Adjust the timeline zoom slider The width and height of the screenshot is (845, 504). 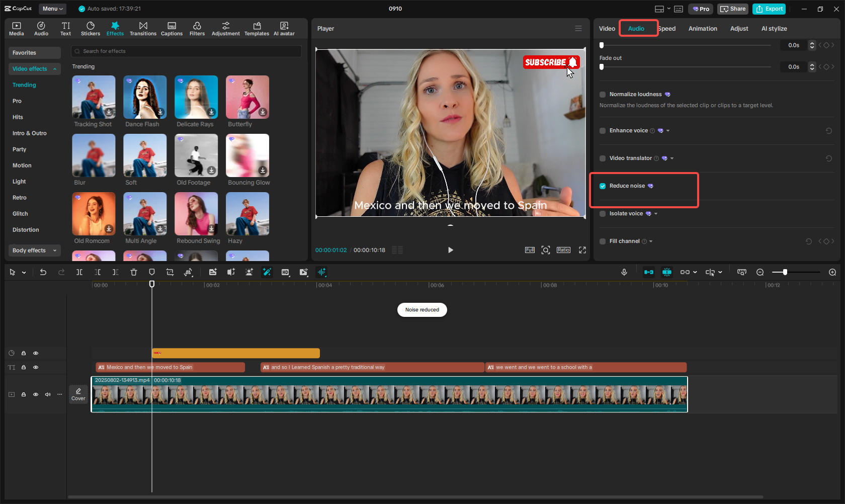pyautogui.click(x=785, y=272)
